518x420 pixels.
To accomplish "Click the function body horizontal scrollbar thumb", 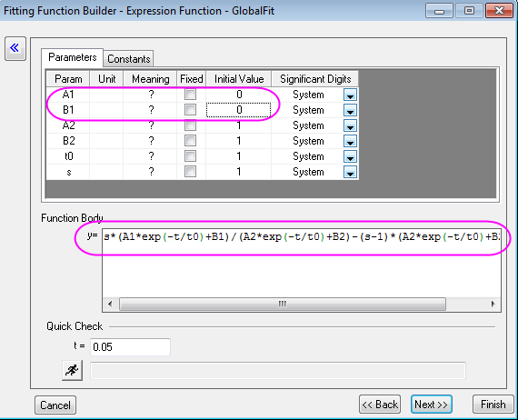I will click(283, 304).
